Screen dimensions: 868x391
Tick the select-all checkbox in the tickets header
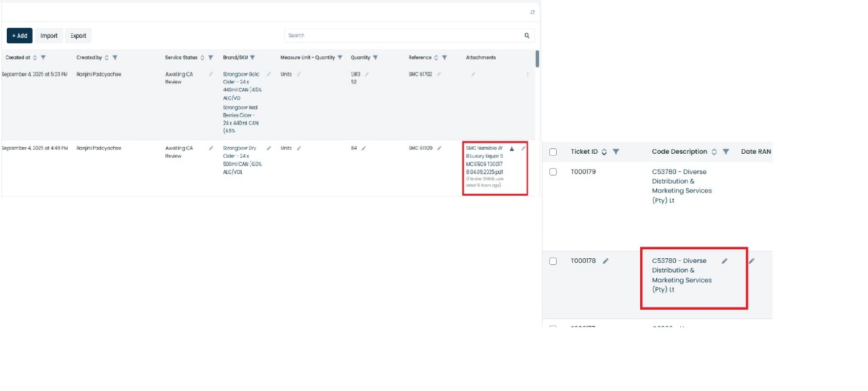(x=553, y=152)
